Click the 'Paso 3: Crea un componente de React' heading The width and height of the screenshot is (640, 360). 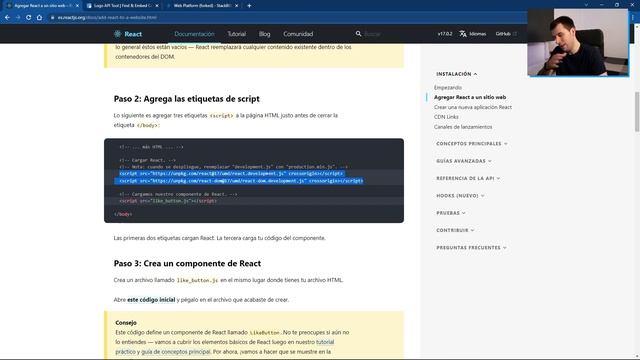pos(187,263)
